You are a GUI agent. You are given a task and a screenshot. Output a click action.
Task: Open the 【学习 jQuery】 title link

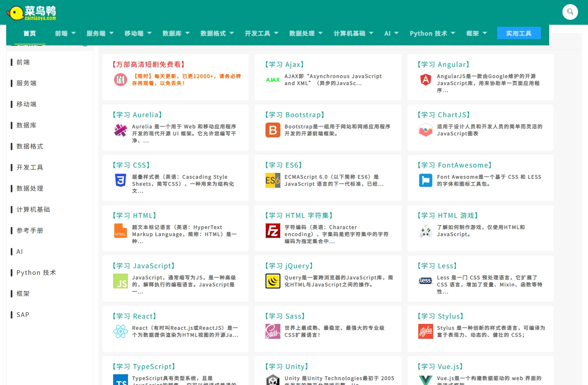click(289, 266)
